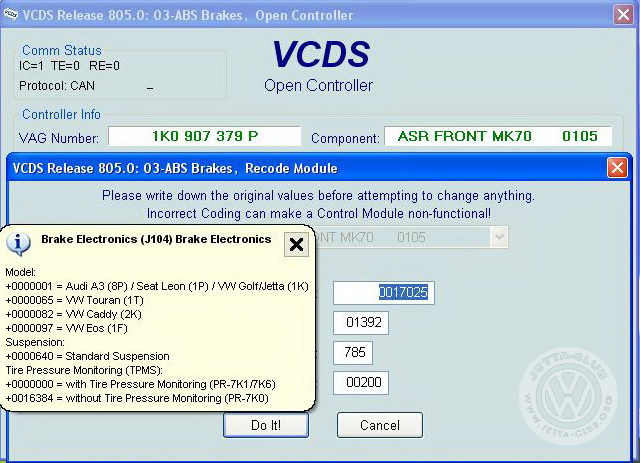
Task: Cancel the recode module dialog
Action: (x=380, y=425)
